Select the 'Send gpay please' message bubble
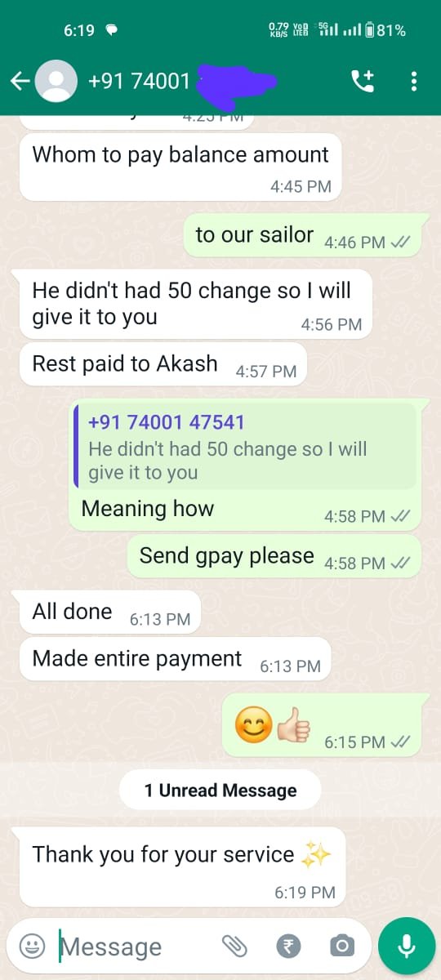 click(274, 556)
